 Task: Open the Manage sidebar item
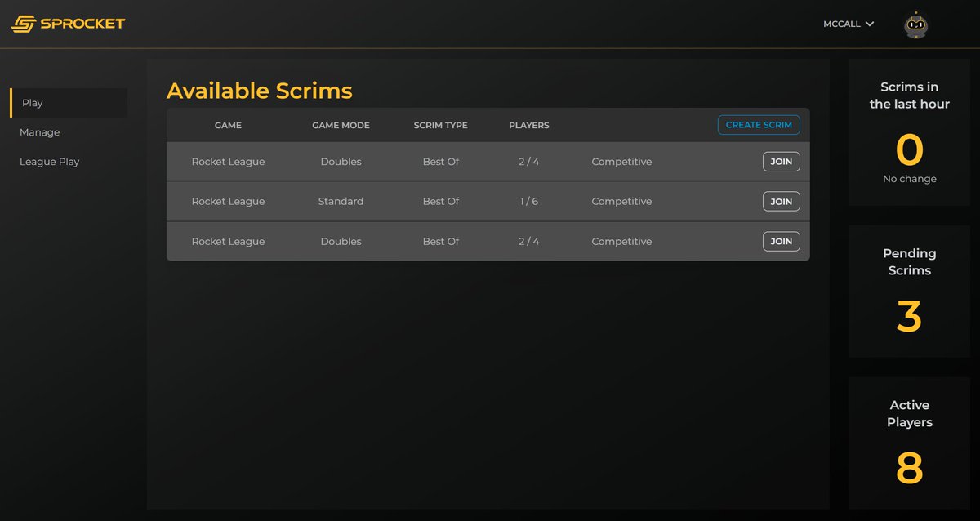click(x=40, y=132)
